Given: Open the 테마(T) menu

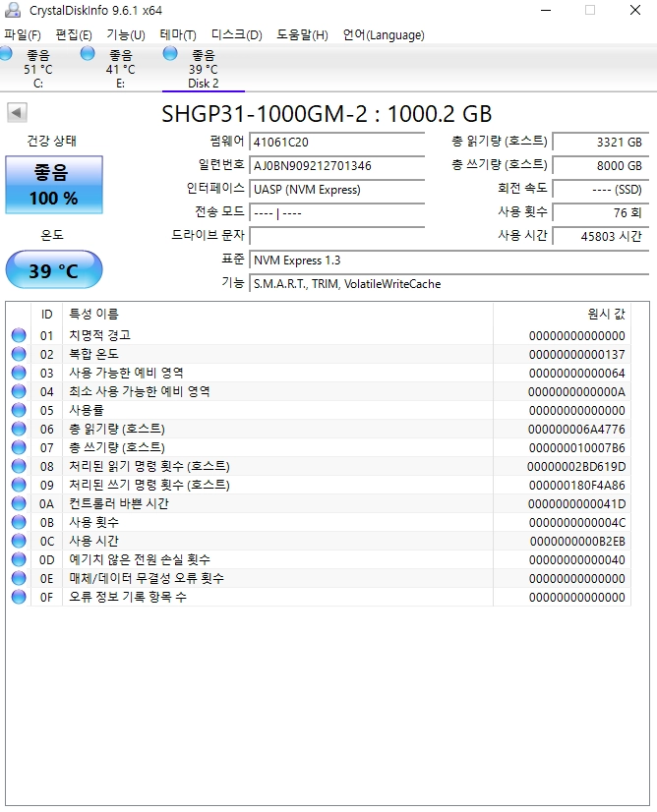Looking at the screenshot, I should point(178,34).
